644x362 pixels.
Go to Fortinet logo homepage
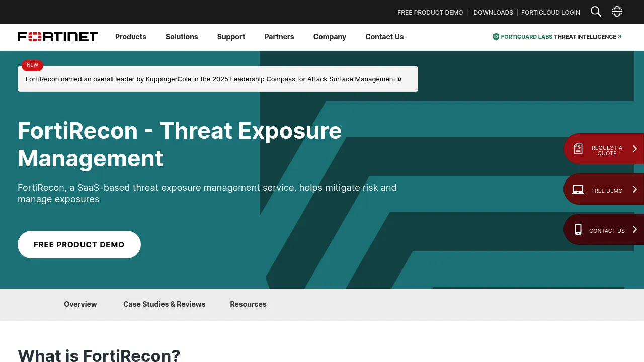coord(58,37)
